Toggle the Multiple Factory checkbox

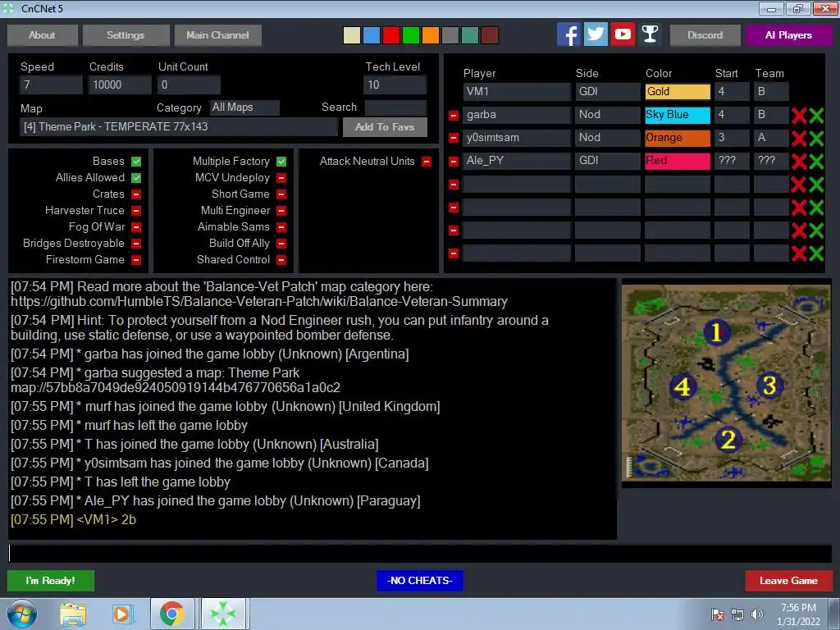(x=281, y=162)
